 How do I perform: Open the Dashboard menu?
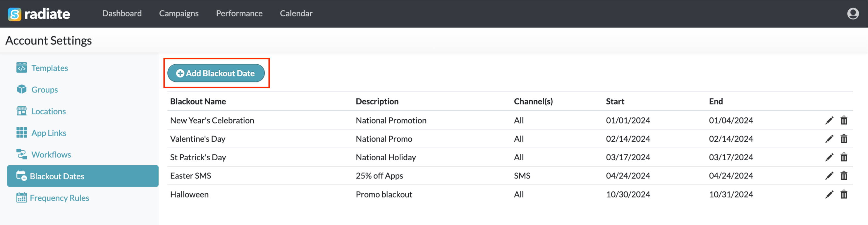122,13
